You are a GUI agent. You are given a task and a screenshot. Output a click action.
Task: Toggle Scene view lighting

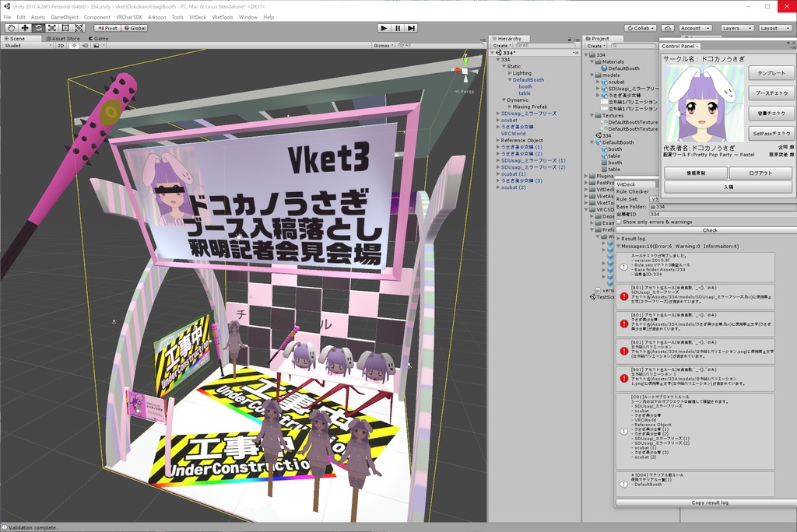pos(74,45)
